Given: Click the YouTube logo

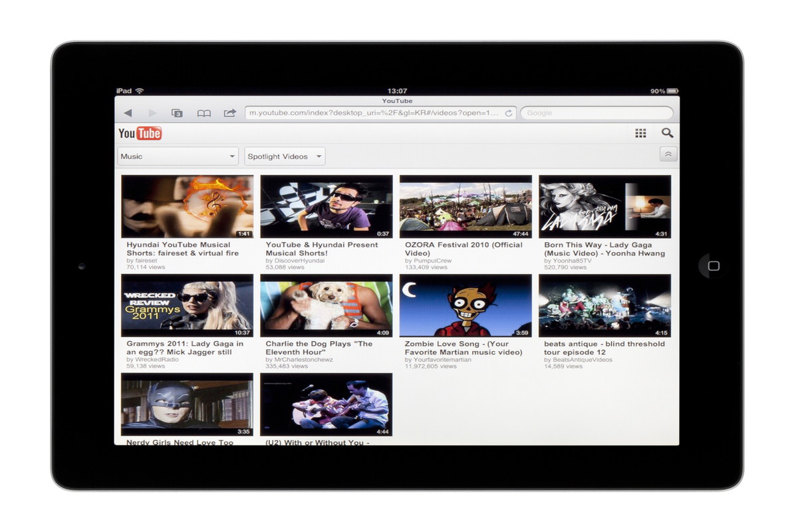Looking at the screenshot, I should coord(140,134).
